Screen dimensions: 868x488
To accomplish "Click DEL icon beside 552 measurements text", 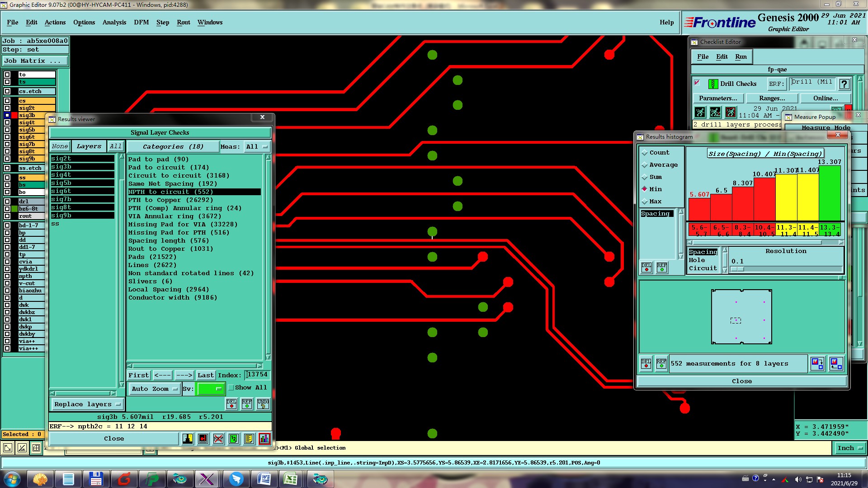I will [x=646, y=364].
